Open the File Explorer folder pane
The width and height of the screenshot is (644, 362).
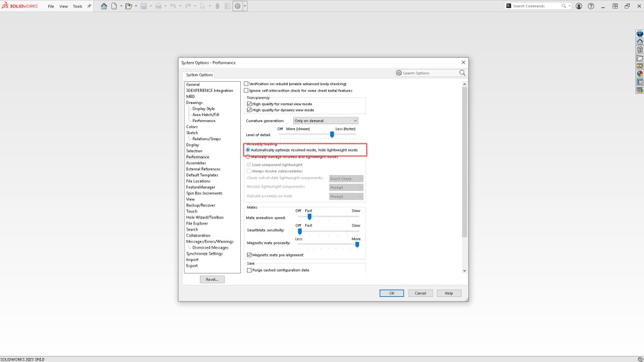[x=640, y=58]
